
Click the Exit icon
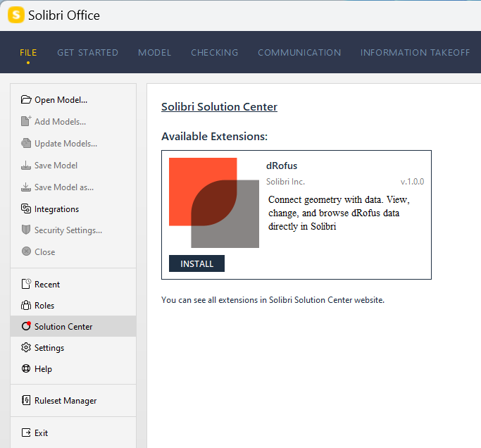pos(26,433)
